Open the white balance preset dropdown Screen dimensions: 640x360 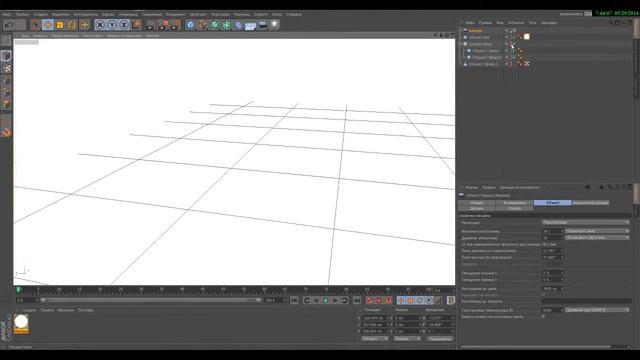click(597, 310)
